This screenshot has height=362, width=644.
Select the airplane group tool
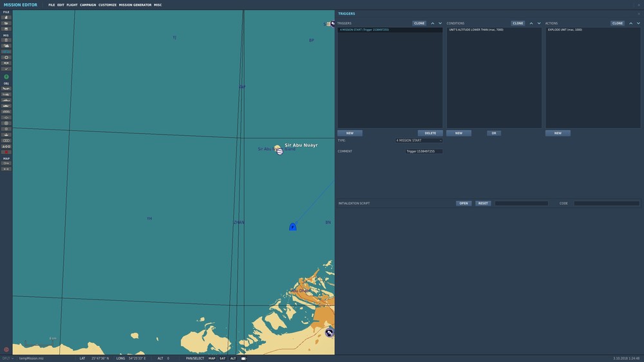pyautogui.click(x=6, y=89)
